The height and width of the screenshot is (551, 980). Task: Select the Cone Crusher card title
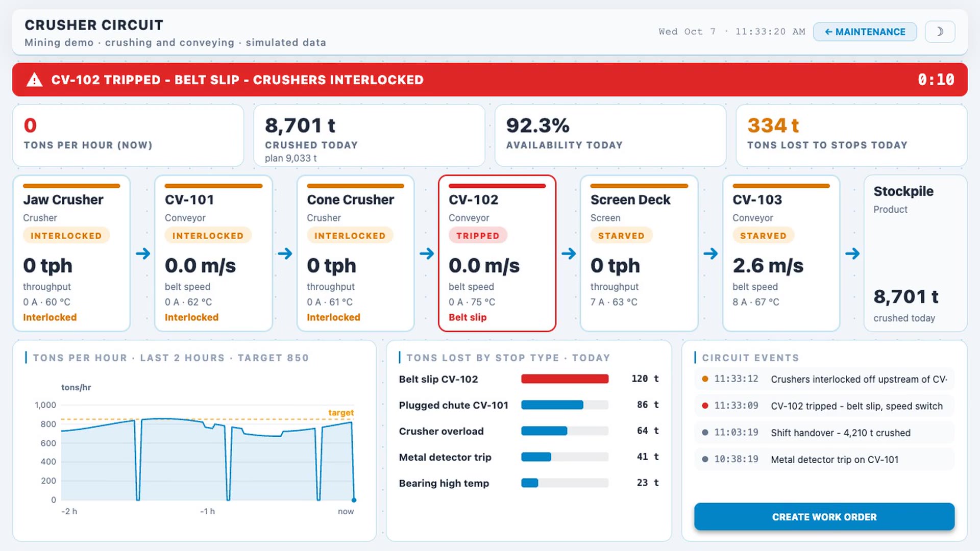[x=350, y=199]
